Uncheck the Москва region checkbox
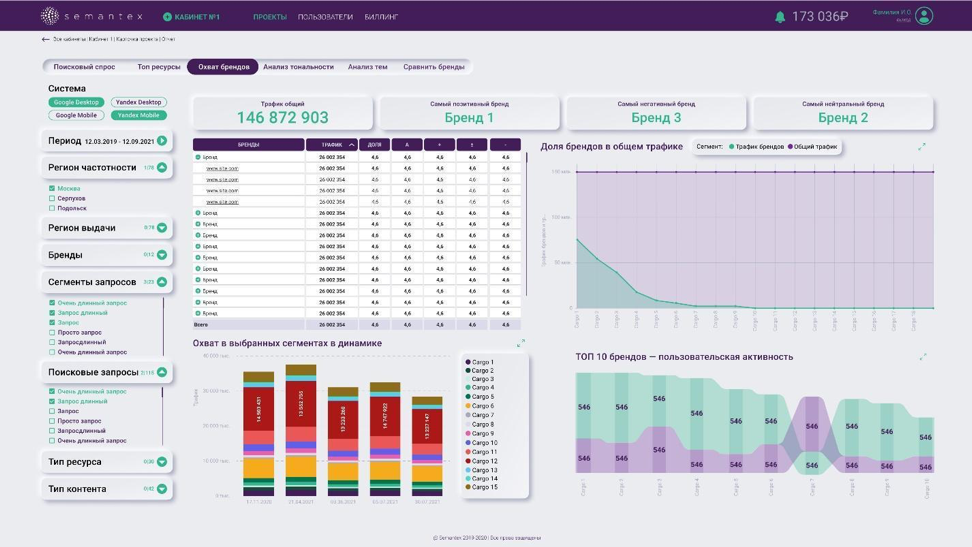This screenshot has height=547, width=972. click(x=52, y=188)
